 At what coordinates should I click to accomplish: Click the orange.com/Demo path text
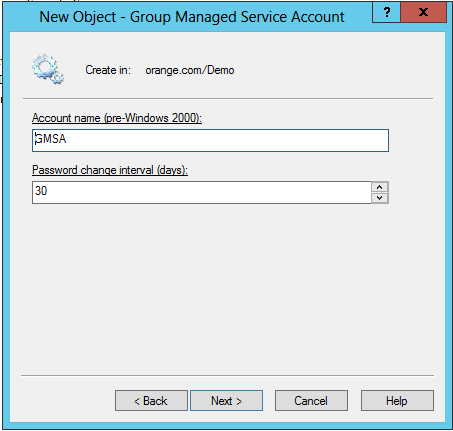click(x=190, y=70)
